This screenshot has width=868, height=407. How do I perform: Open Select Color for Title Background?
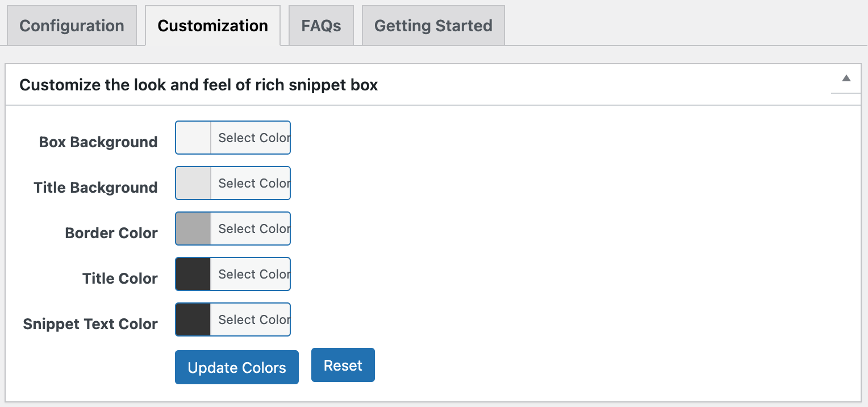(x=251, y=183)
